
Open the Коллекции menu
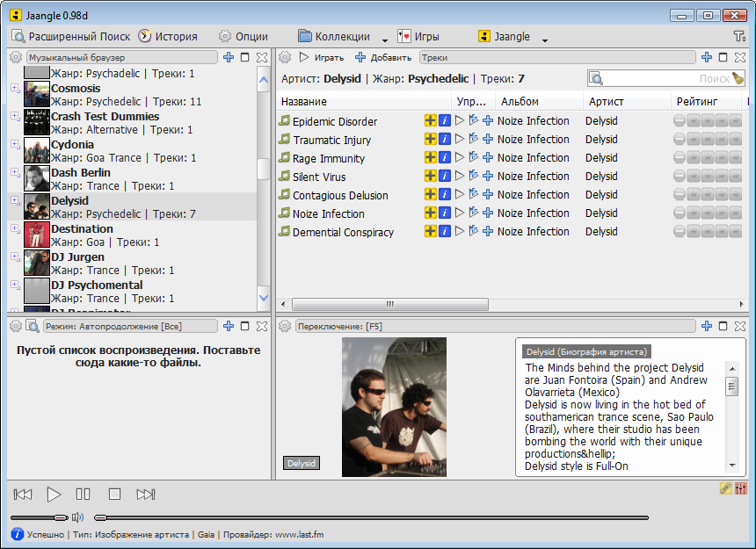334,37
